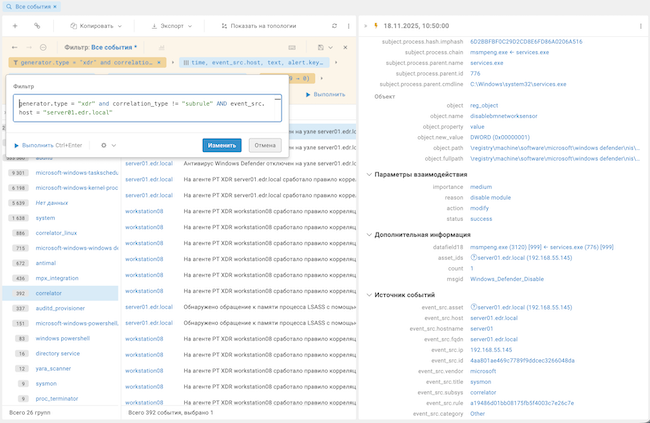Switch to the 'Все события' tab
Image resolution: width=650 pixels, height=423 pixels.
(x=33, y=7)
